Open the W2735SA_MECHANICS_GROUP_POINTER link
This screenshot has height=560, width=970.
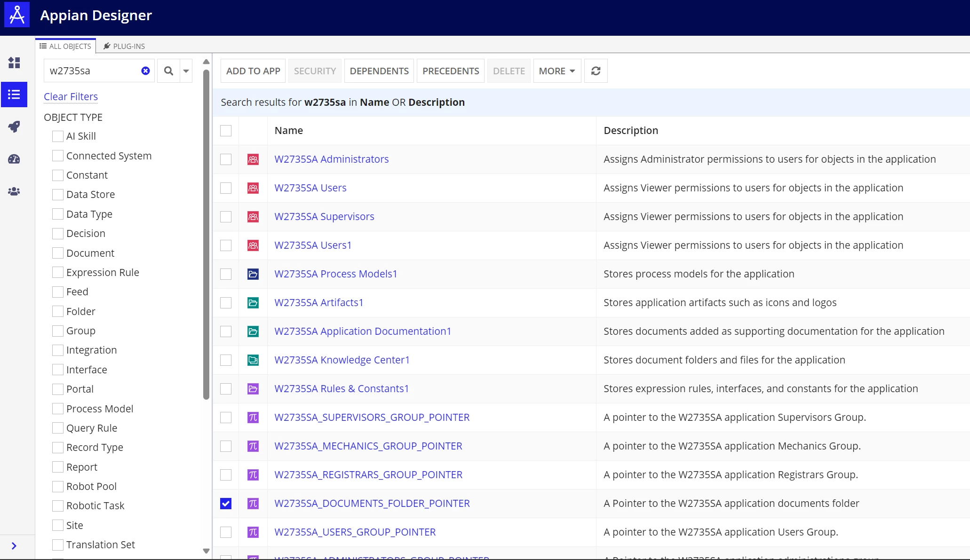pyautogui.click(x=368, y=446)
